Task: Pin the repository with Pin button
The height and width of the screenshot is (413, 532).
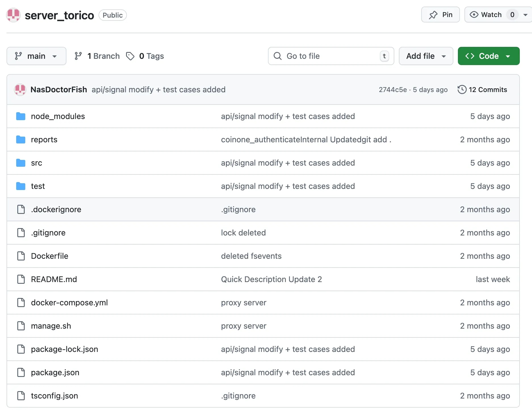Action: 440,15
